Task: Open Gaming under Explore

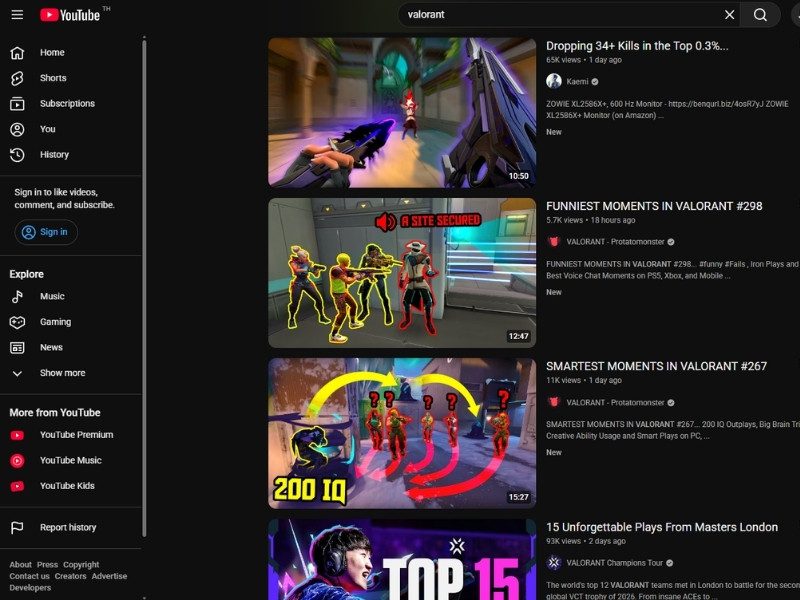Action: 56,321
